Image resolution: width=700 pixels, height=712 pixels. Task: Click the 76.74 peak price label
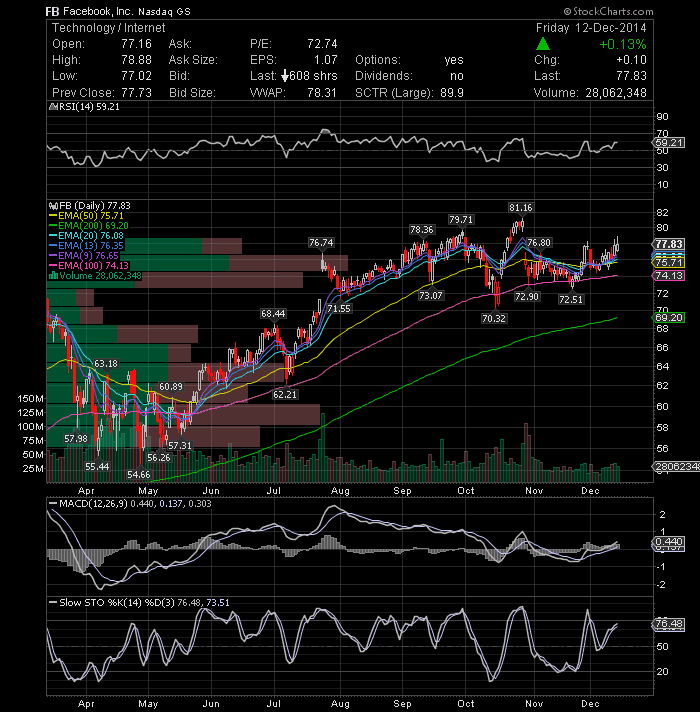pyautogui.click(x=321, y=242)
